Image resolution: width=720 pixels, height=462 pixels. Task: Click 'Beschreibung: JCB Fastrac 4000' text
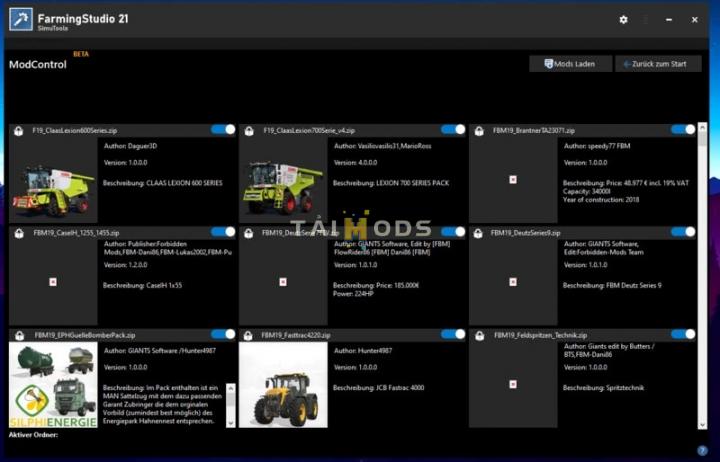click(378, 388)
